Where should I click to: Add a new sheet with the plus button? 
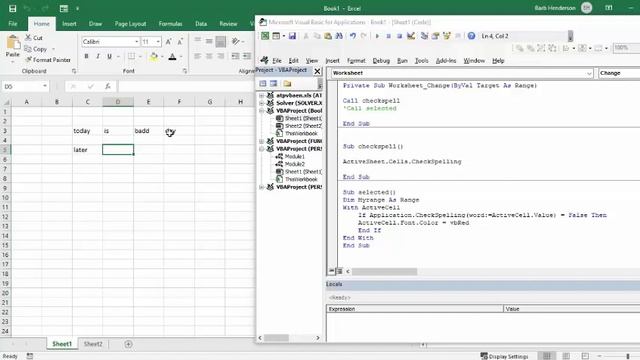pos(128,344)
